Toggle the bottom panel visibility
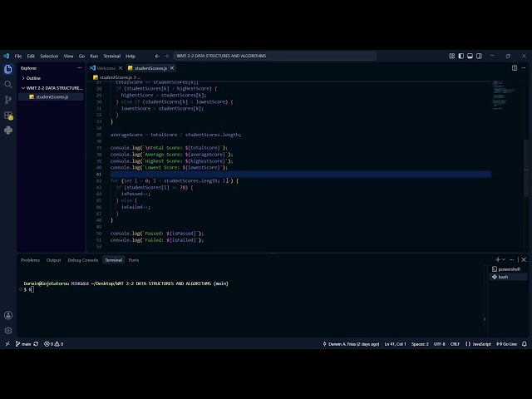Viewport: 532px width, 399px height. click(470, 56)
